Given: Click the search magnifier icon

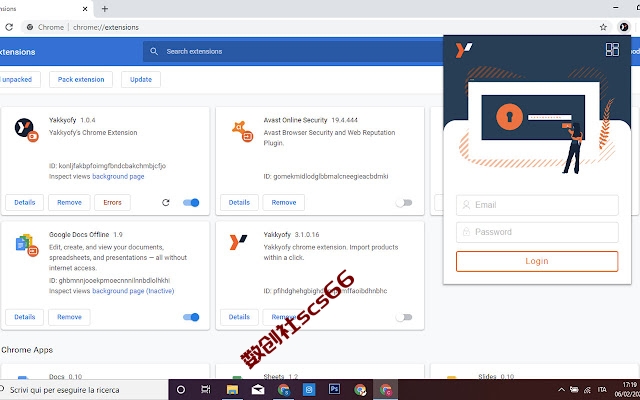Looking at the screenshot, I should coord(154,51).
